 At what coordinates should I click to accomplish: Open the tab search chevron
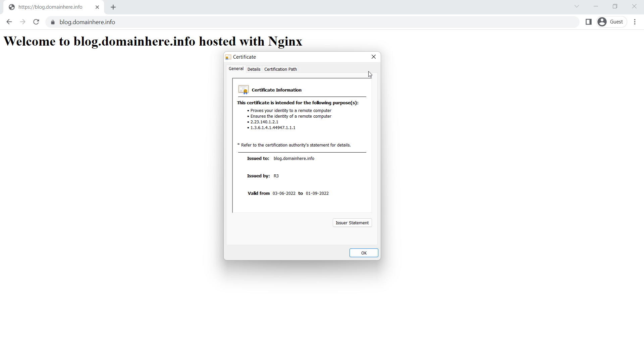click(577, 6)
